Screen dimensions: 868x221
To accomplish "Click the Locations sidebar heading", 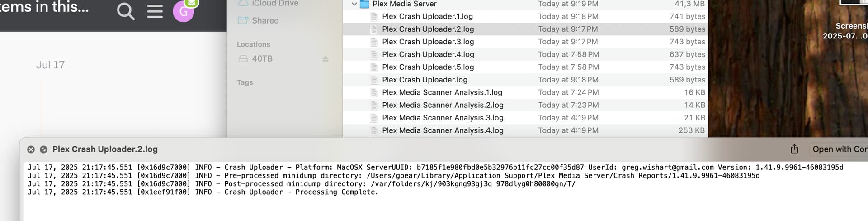I will point(253,44).
